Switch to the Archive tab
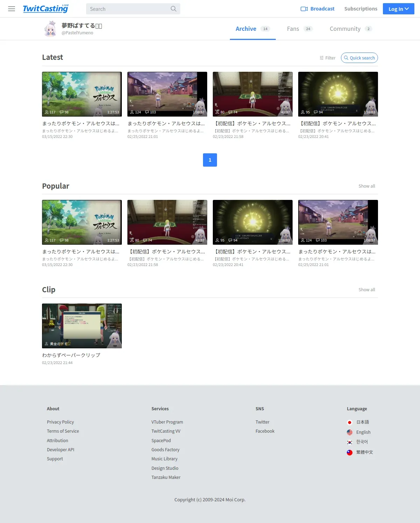Viewport: 420px width, 523px height. point(253,29)
